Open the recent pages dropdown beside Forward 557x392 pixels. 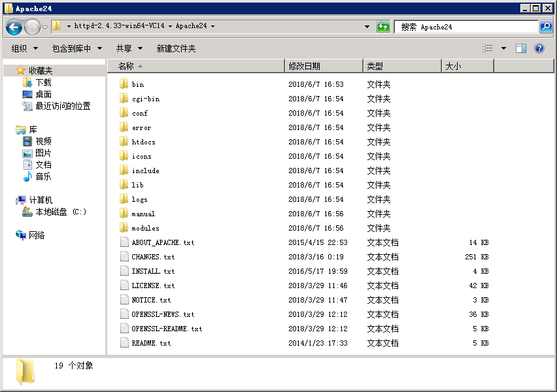click(44, 27)
